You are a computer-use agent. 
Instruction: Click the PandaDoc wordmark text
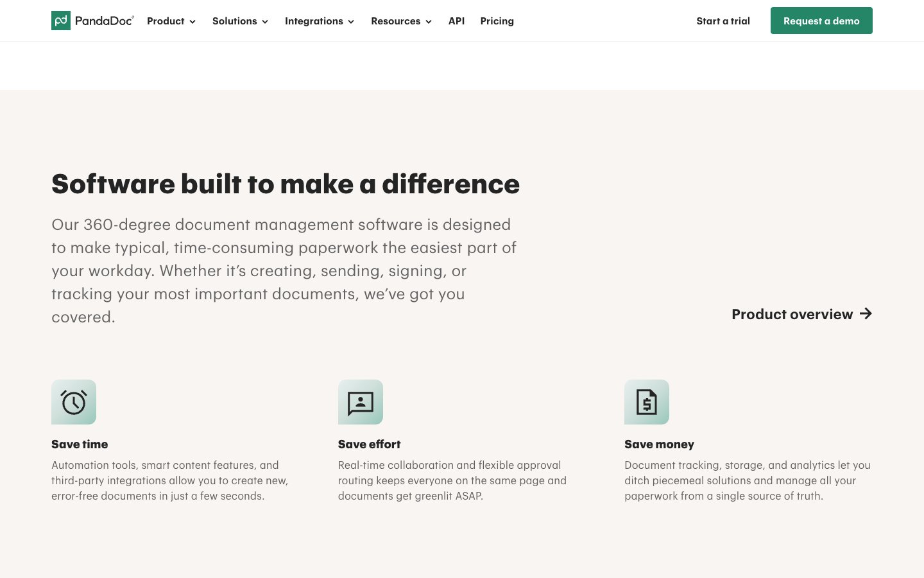click(x=104, y=21)
